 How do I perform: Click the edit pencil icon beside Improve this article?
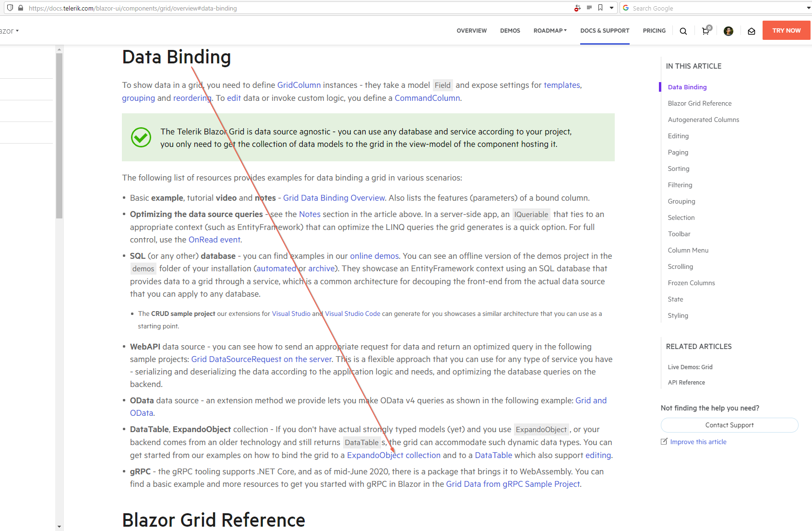tap(664, 441)
